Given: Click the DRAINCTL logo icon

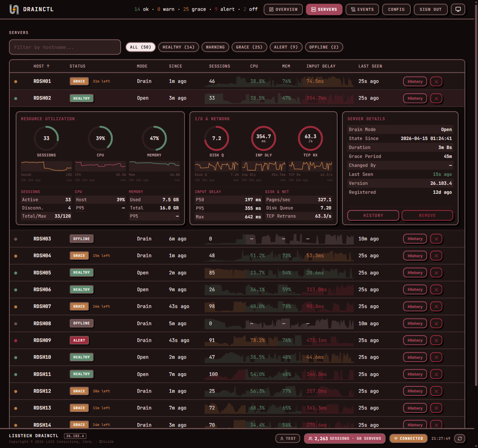Looking at the screenshot, I should [14, 9].
